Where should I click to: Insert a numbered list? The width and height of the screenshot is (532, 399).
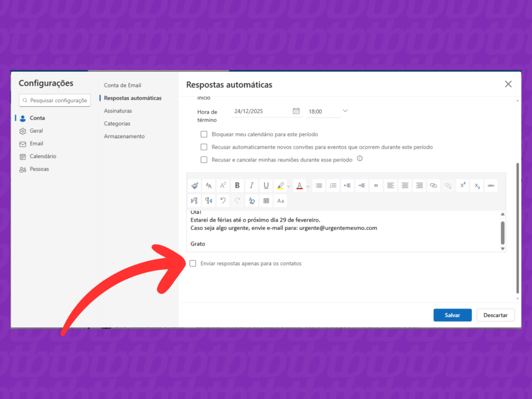coord(333,185)
